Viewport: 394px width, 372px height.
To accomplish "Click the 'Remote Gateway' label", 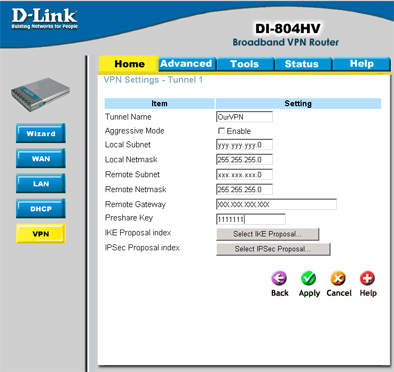I will [135, 204].
